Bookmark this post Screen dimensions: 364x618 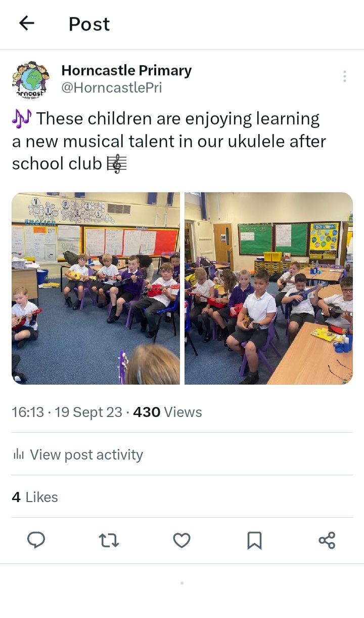pos(254,541)
